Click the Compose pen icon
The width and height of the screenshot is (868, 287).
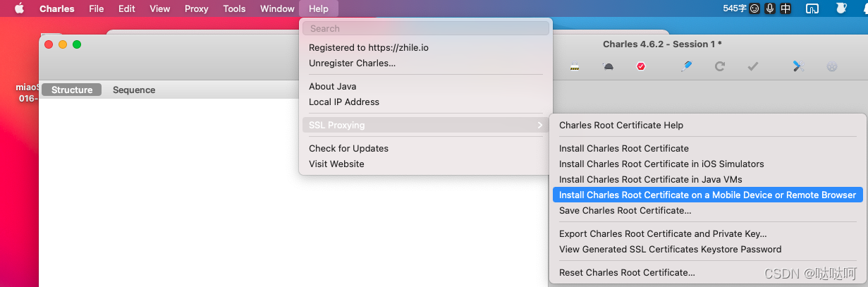pyautogui.click(x=687, y=66)
